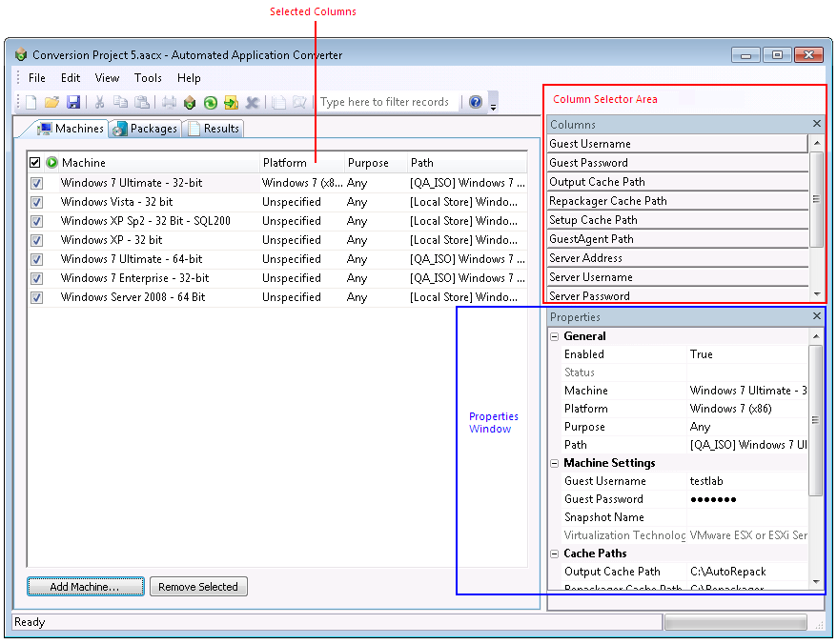837x644 pixels.
Task: Click the filter records text box
Action: tap(386, 102)
